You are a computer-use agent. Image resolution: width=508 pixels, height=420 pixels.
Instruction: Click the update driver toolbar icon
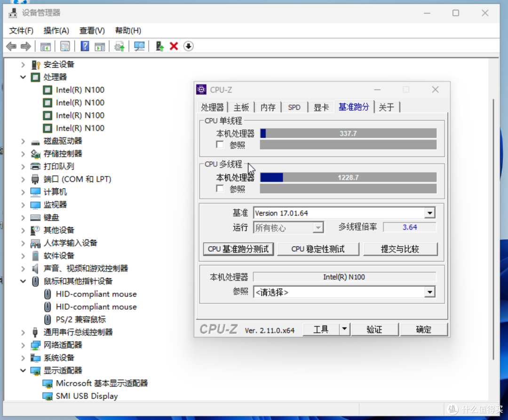pos(119,46)
